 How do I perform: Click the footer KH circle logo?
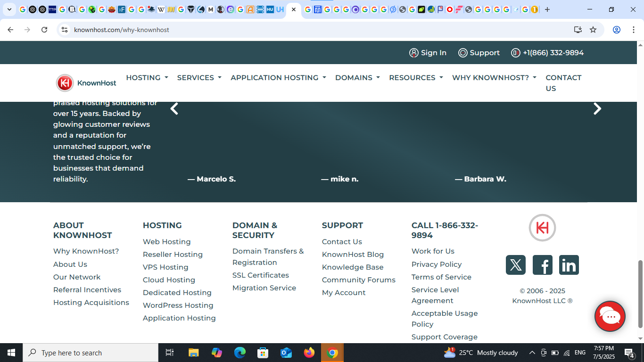click(542, 228)
